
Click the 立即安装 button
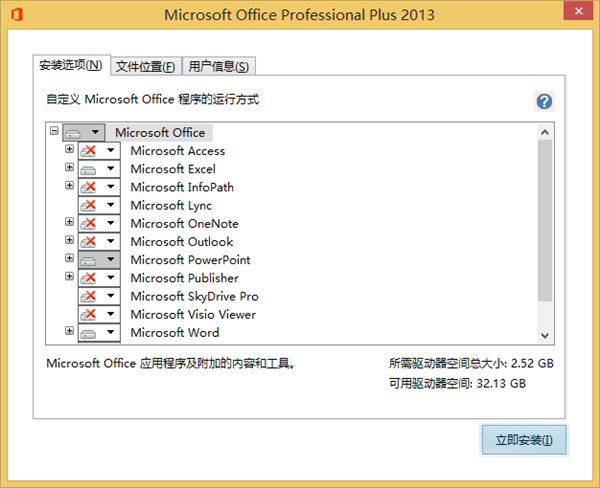point(523,439)
